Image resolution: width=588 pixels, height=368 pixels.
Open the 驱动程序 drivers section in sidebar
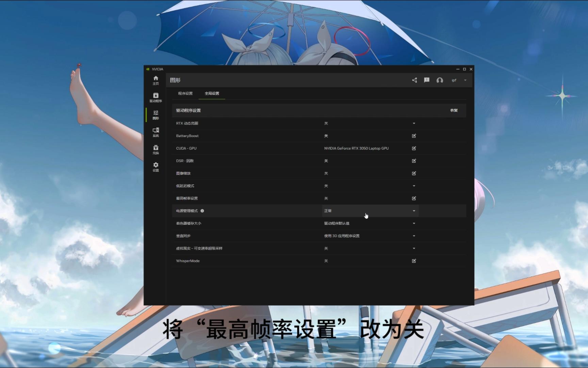[156, 98]
